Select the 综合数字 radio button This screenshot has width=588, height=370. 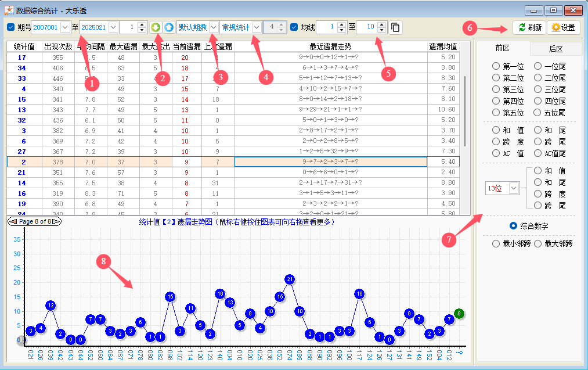[513, 225]
